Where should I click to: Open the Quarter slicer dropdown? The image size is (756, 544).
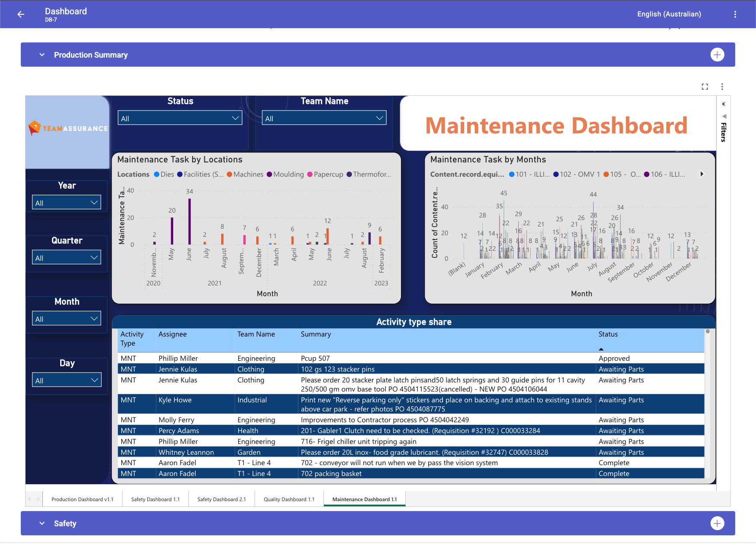tap(67, 258)
